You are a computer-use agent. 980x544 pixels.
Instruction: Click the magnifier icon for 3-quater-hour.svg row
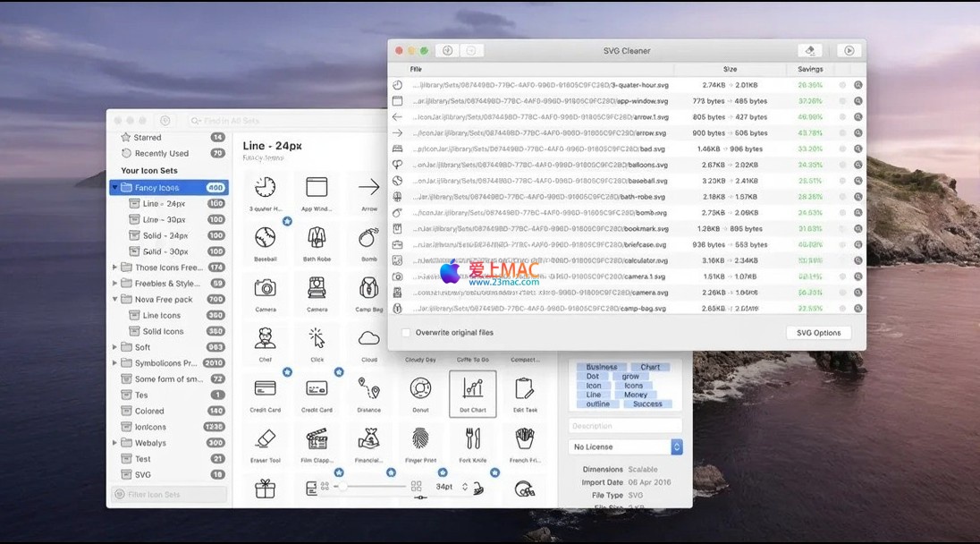pyautogui.click(x=857, y=85)
